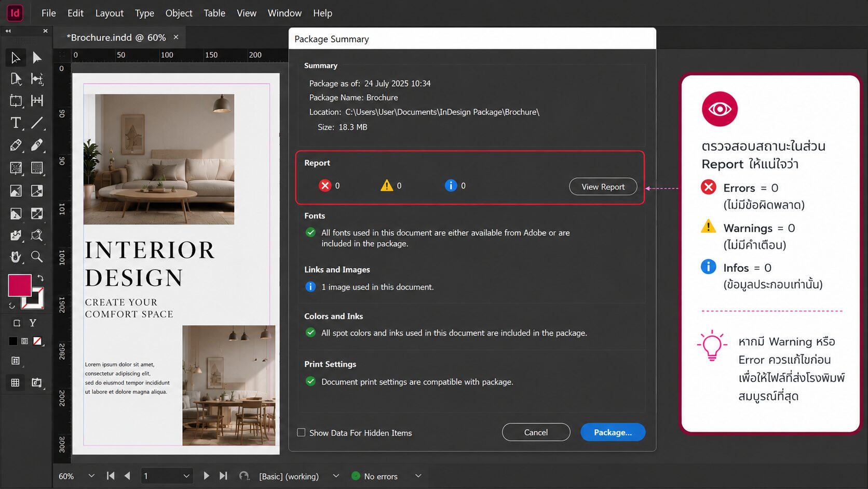Choose the Zoom tool magnifier

coord(37,256)
